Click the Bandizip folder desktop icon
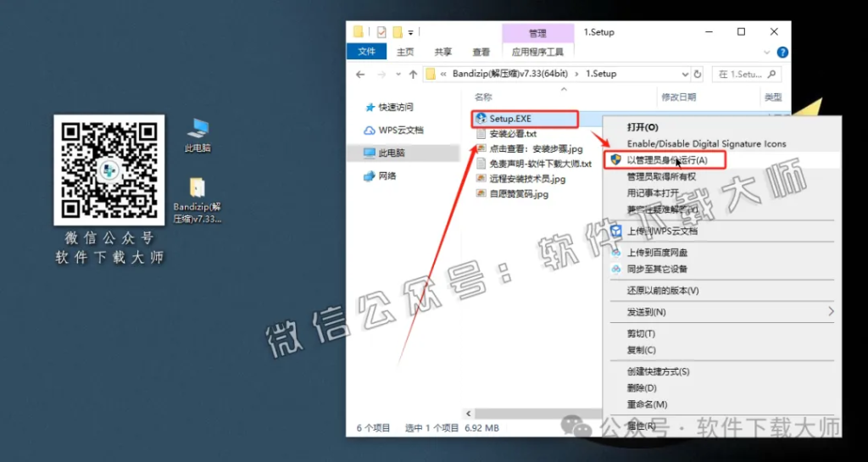The width and height of the screenshot is (868, 462). pyautogui.click(x=197, y=200)
